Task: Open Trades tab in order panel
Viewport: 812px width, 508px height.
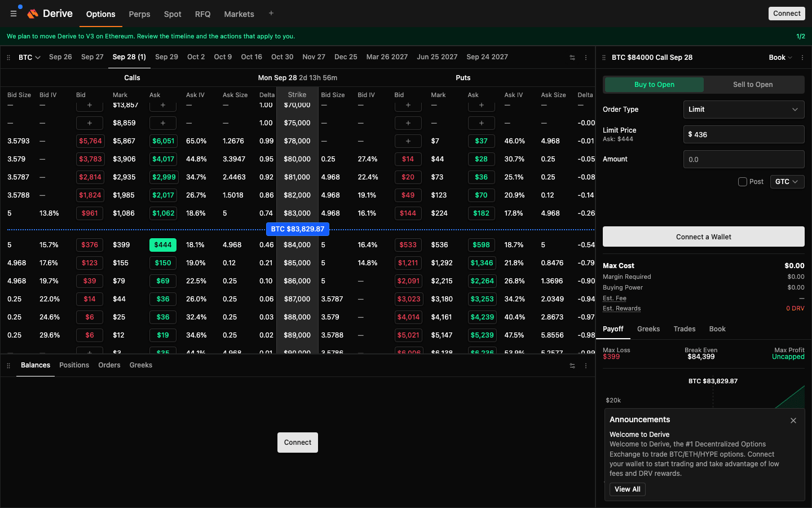Action: 685,329
